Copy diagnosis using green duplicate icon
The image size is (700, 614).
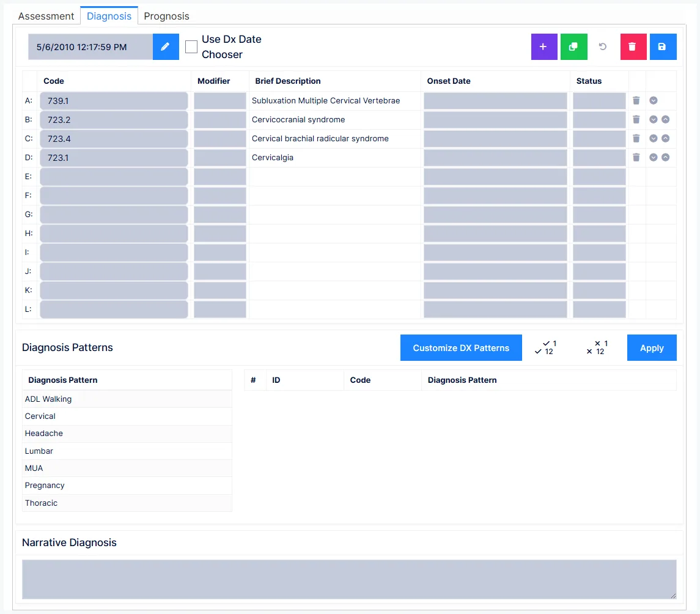pyautogui.click(x=573, y=46)
